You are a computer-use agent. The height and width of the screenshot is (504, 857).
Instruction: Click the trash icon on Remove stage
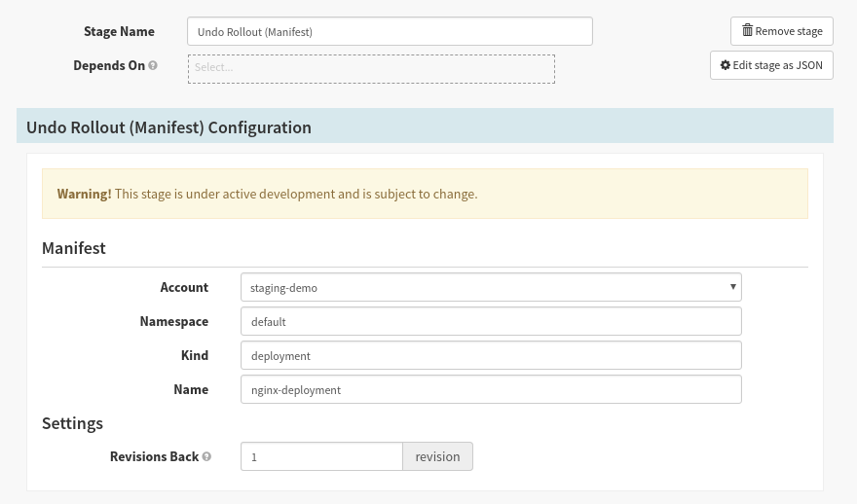(747, 31)
